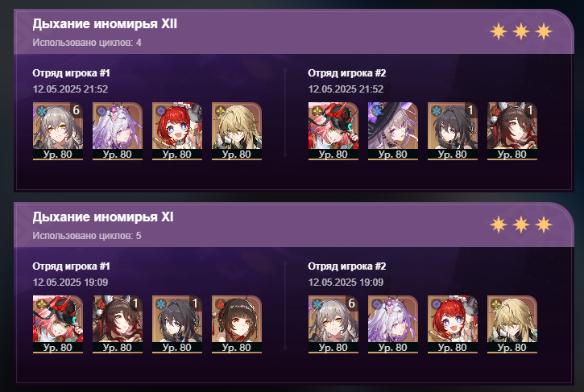Click the three-star rating of stage XI
584x392 pixels.
(521, 225)
